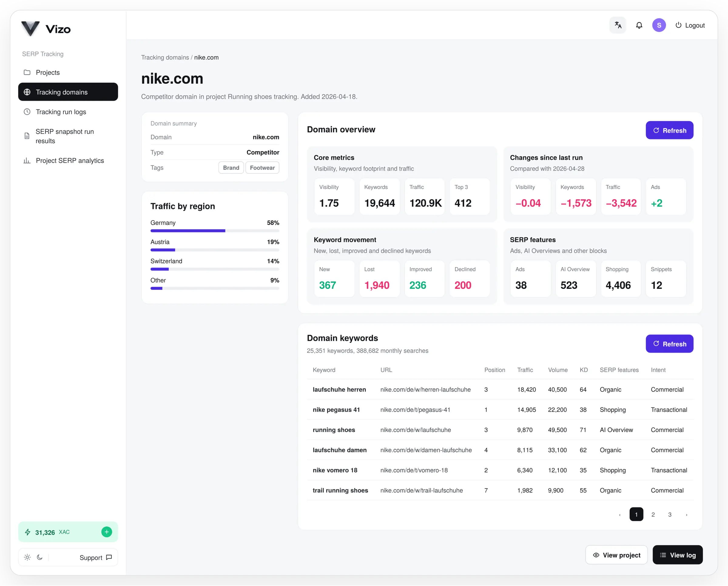
Task: Add credits with the green plus icon
Action: 106,532
